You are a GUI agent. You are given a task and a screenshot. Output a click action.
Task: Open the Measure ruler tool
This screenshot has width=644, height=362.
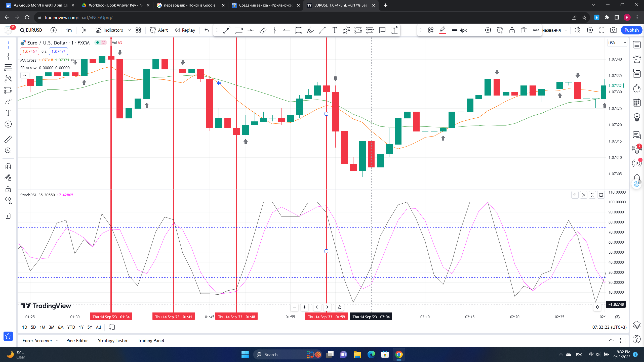tap(8, 139)
